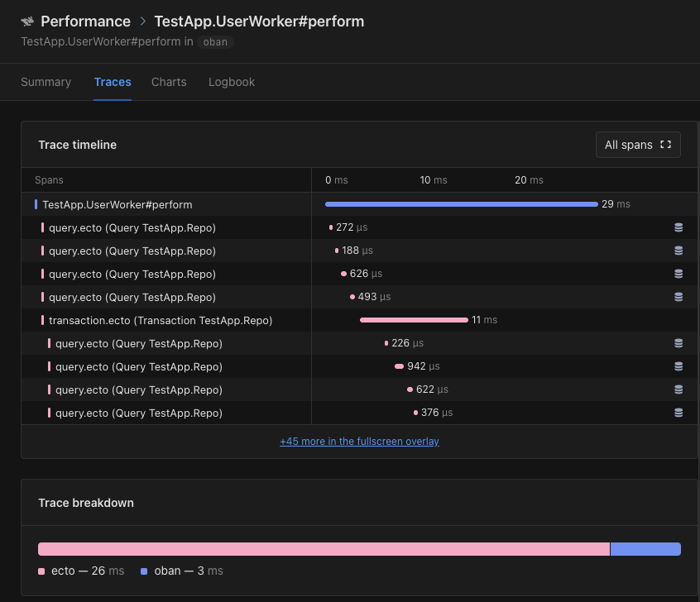The width and height of the screenshot is (700, 602).
Task: Click the AppSignal logo icon beside Performance
Action: click(x=27, y=21)
